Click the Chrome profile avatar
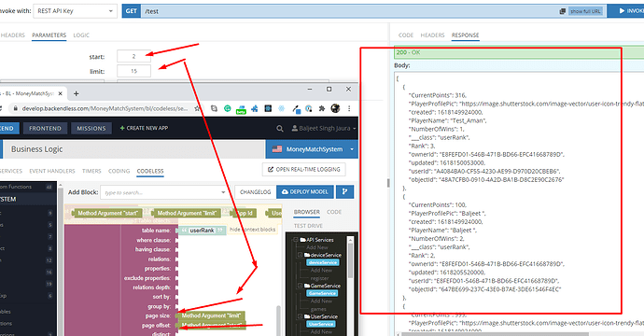 coord(335,108)
